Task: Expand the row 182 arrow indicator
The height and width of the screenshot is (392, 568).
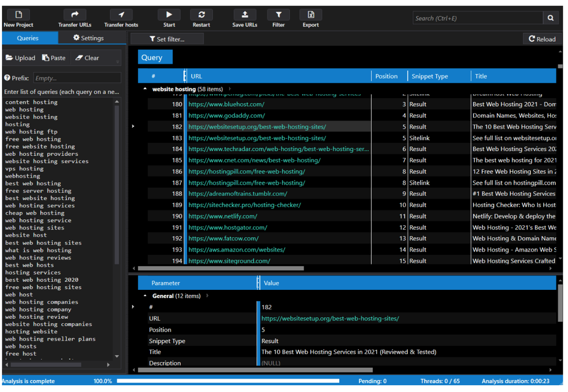Action: [133, 126]
